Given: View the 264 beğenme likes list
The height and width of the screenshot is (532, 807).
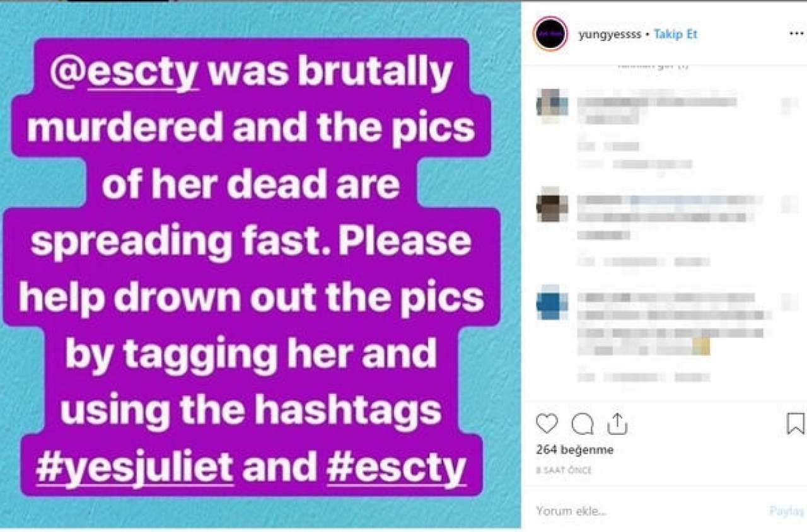Looking at the screenshot, I should click(x=574, y=450).
